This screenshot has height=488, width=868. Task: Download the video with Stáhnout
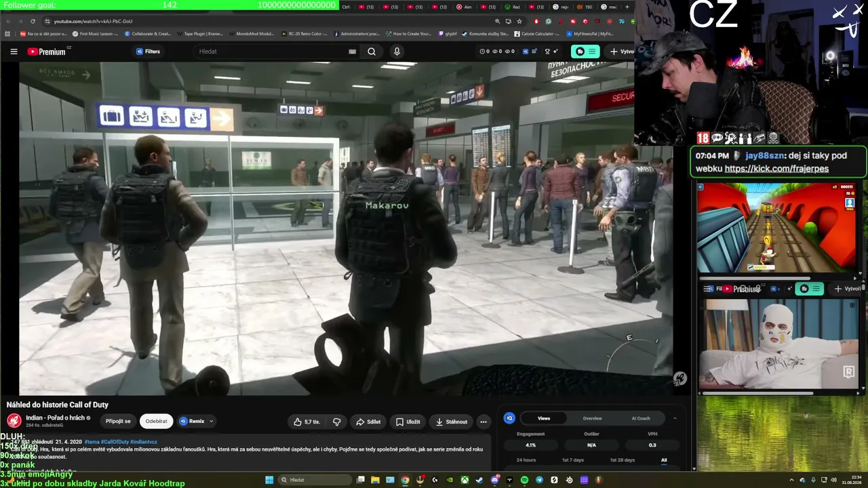(x=451, y=422)
